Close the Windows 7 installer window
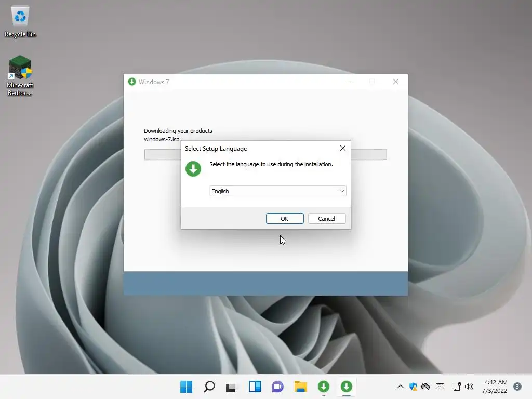This screenshot has height=399, width=532. pos(395,82)
